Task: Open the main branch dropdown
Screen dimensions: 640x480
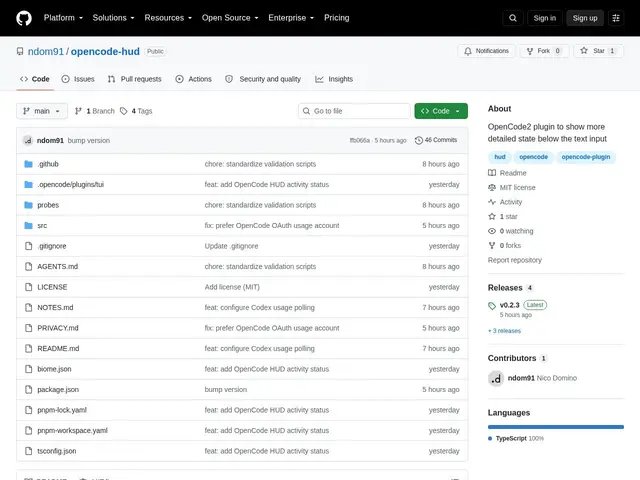Action: [x=42, y=111]
